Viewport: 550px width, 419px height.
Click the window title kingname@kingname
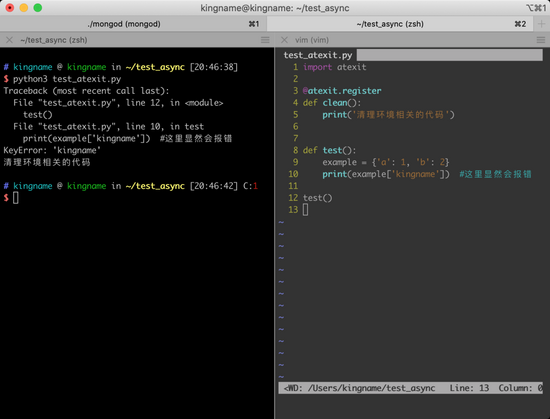click(275, 8)
